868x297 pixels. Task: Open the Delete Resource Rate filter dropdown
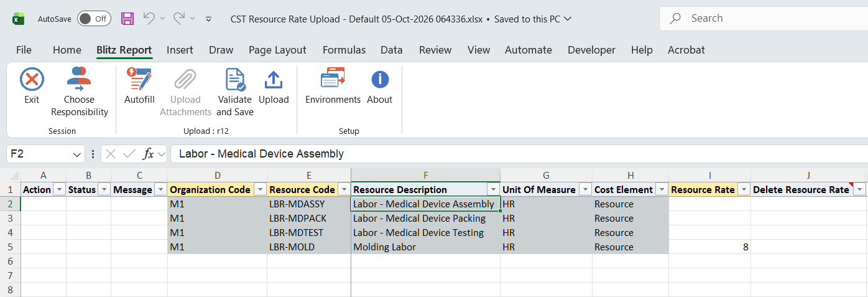coord(860,189)
